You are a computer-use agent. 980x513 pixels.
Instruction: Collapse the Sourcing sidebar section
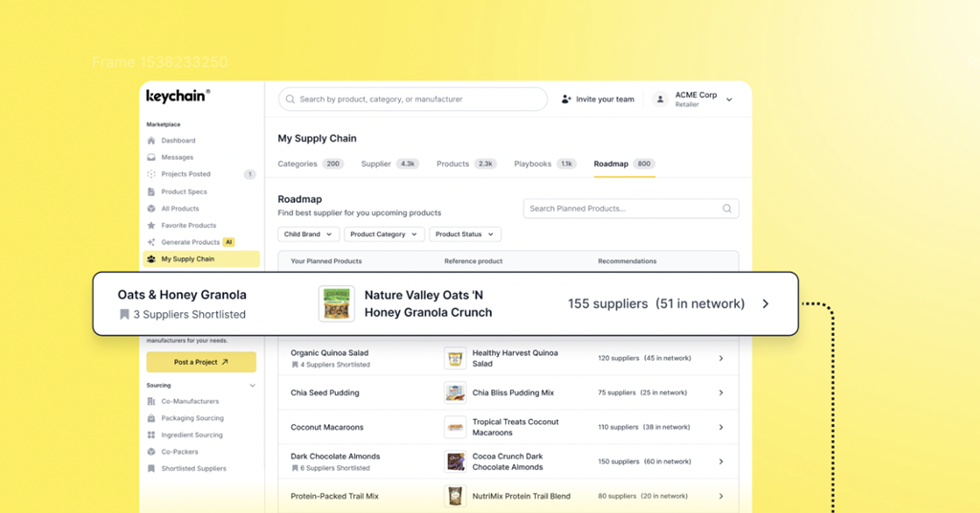pyautogui.click(x=253, y=386)
